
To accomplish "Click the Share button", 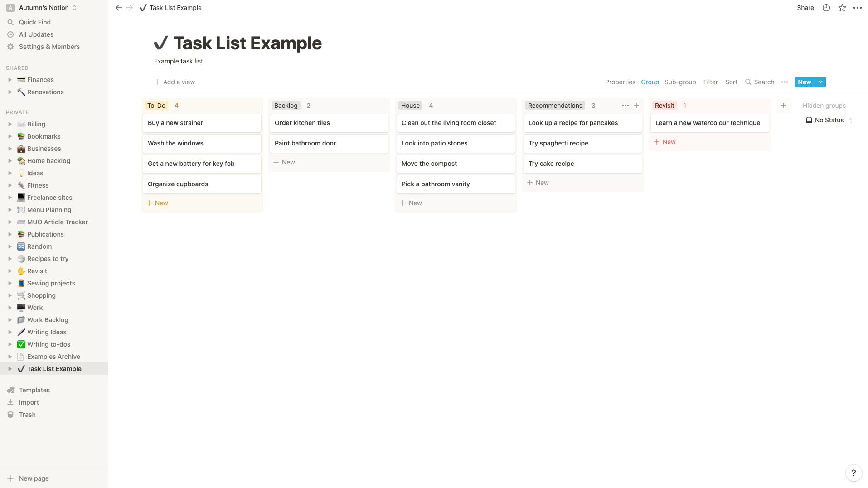I will [x=805, y=8].
